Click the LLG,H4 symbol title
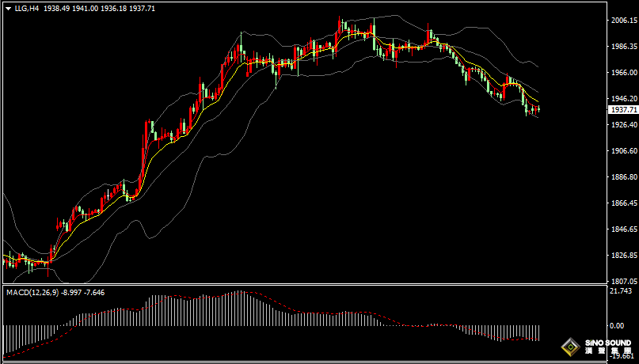The height and width of the screenshot is (364, 639). pyautogui.click(x=26, y=7)
